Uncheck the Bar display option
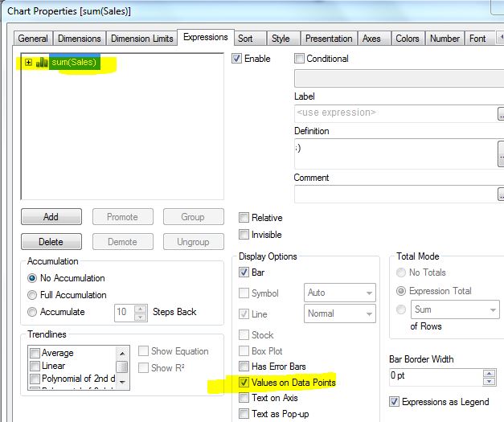 (244, 272)
